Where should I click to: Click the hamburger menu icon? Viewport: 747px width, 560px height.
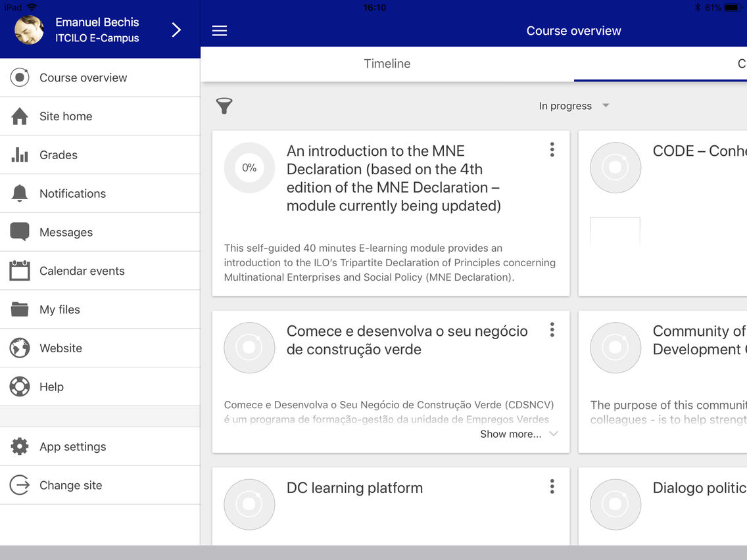(x=219, y=30)
